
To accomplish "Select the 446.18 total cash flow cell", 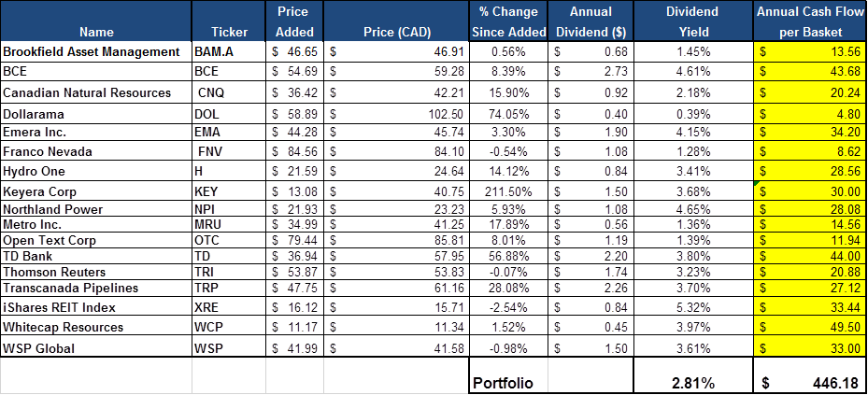I will 810,375.
